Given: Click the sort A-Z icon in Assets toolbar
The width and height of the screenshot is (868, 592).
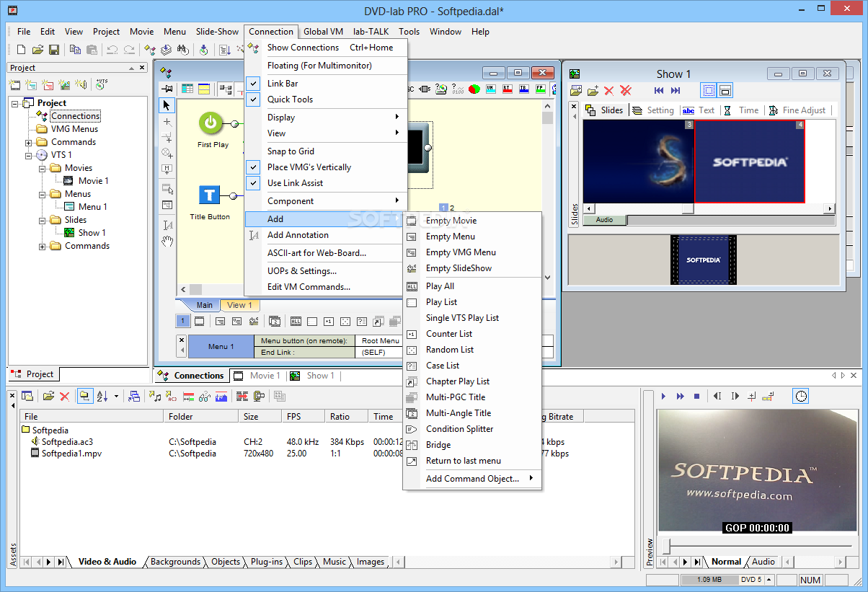Looking at the screenshot, I should (103, 396).
